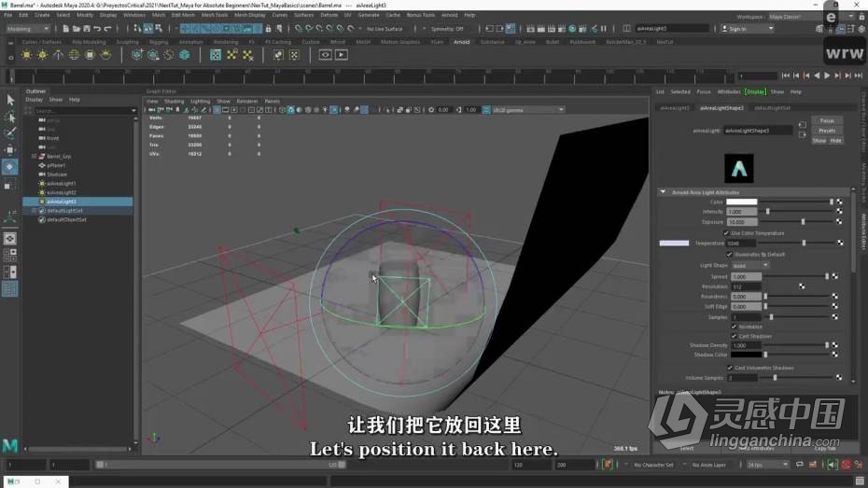Switch to the aiAreaLightShape3 tab
Screen dimensions: 868x488
coord(721,108)
